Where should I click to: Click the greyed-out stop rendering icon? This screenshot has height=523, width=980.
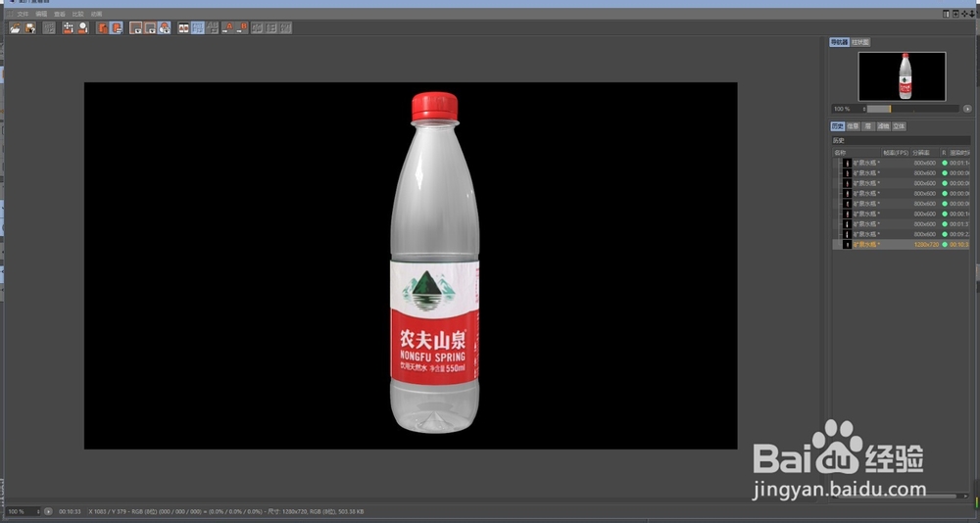click(x=49, y=27)
